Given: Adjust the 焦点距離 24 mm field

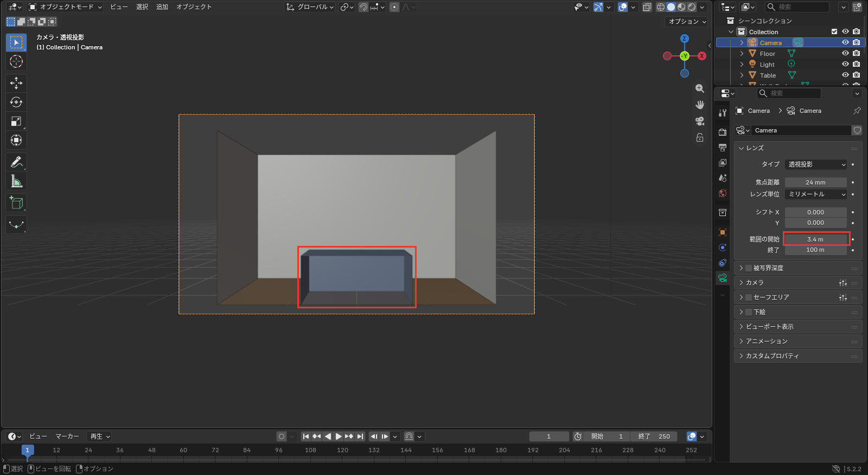Looking at the screenshot, I should (x=816, y=182).
